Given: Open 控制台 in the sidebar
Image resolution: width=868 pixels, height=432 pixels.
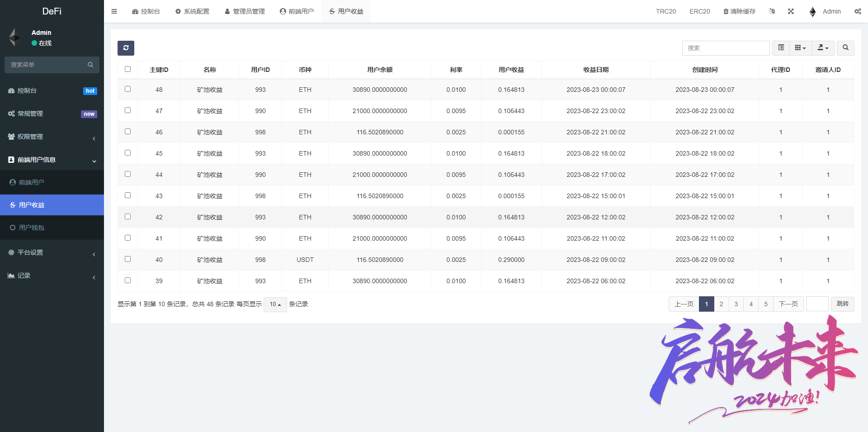Looking at the screenshot, I should click(52, 90).
